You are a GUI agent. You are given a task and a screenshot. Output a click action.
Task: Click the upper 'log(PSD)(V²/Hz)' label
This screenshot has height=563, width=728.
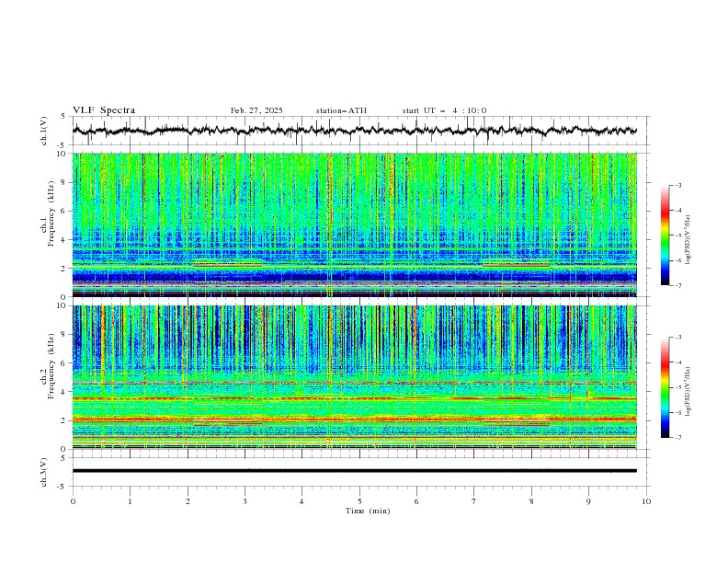point(688,240)
